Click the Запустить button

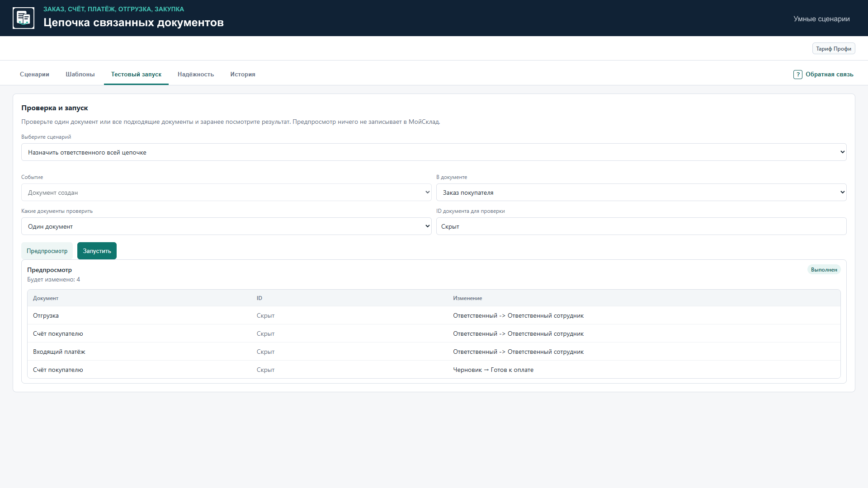pos(97,251)
